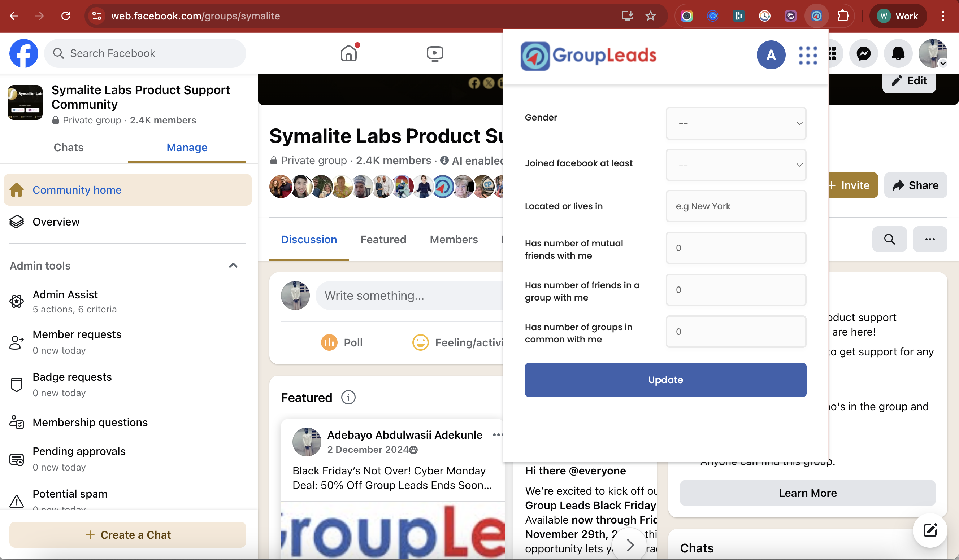Select the Featured tab

(x=383, y=240)
